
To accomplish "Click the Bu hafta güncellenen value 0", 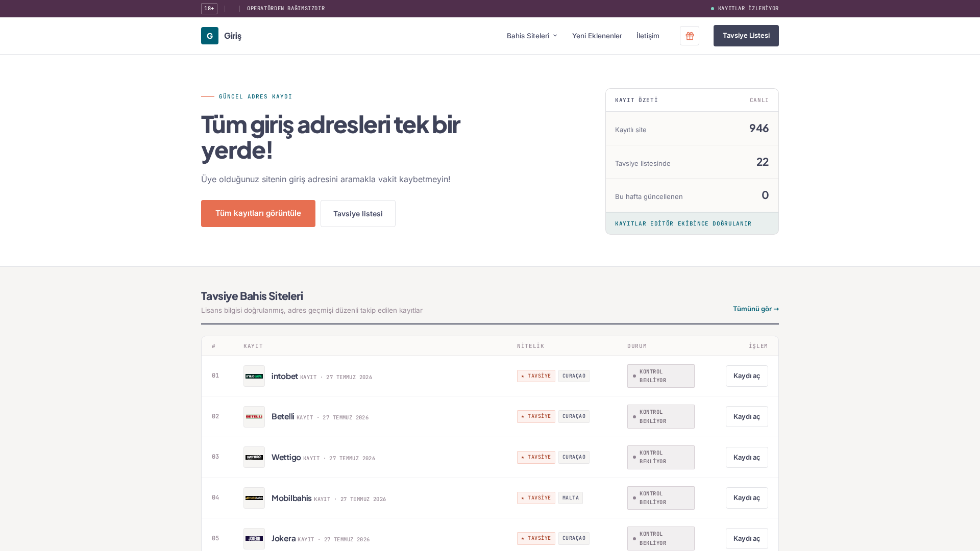I will click(765, 195).
